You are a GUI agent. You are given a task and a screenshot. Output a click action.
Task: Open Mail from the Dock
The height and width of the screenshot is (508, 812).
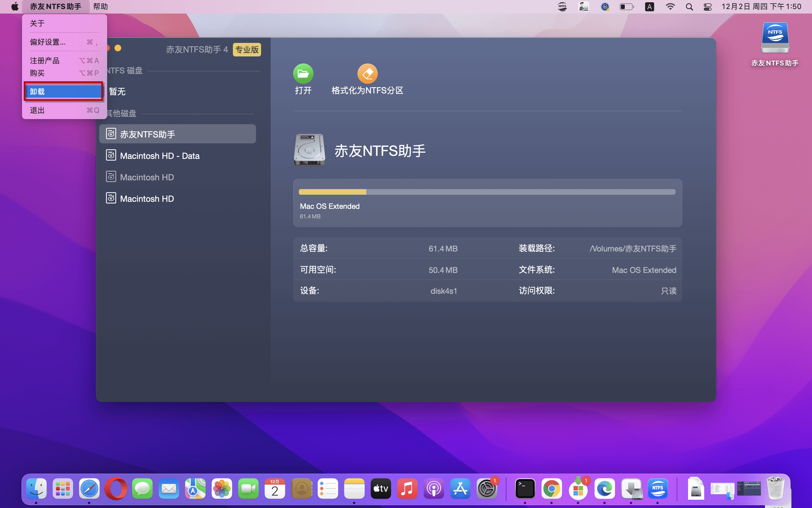tap(169, 488)
